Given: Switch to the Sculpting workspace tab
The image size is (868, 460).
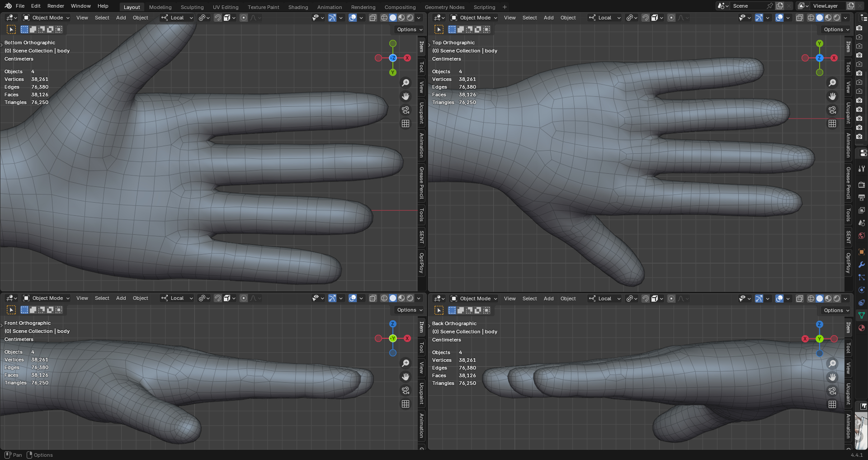Looking at the screenshot, I should click(192, 7).
